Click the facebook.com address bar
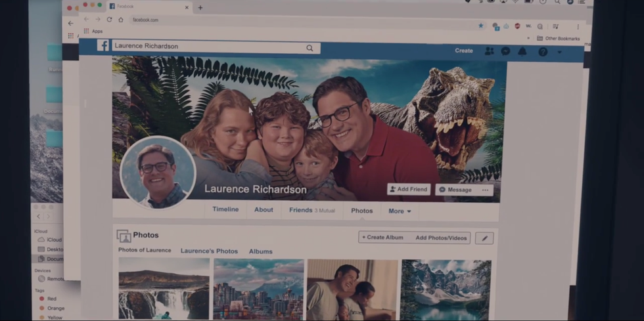The image size is (644, 321). point(304,22)
